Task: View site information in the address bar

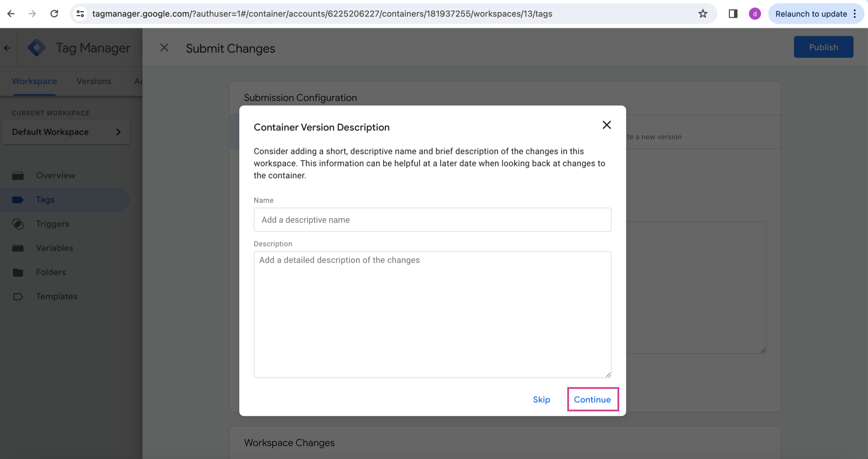Action: click(80, 14)
